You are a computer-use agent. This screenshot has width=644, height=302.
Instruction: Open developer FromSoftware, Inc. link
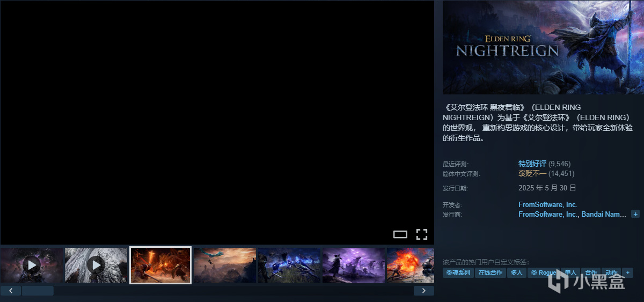click(548, 205)
